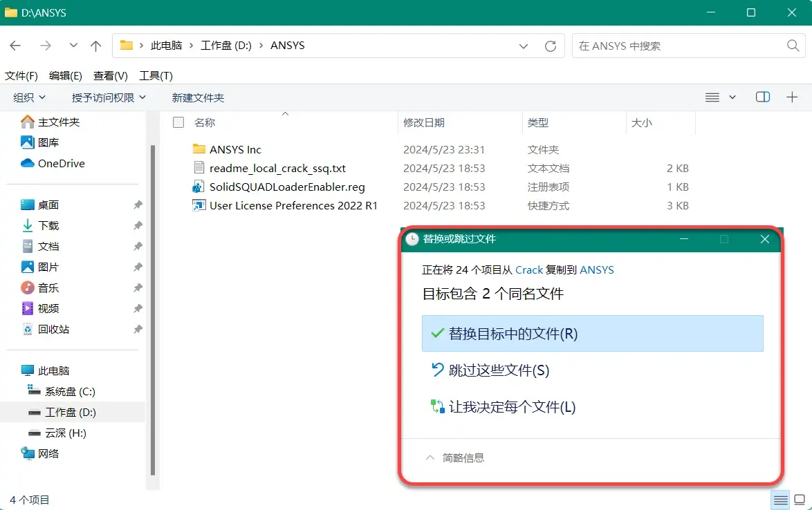This screenshot has width=812, height=510.
Task: Open 下载 quick access folder
Action: coord(39,225)
